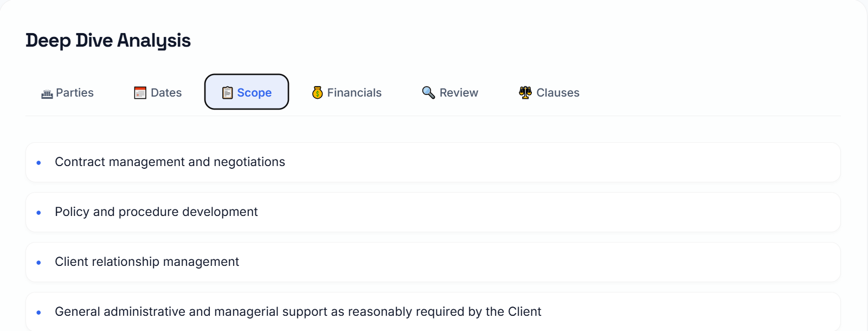Click the bullet before Client relationship management
868x331 pixels.
(x=38, y=263)
